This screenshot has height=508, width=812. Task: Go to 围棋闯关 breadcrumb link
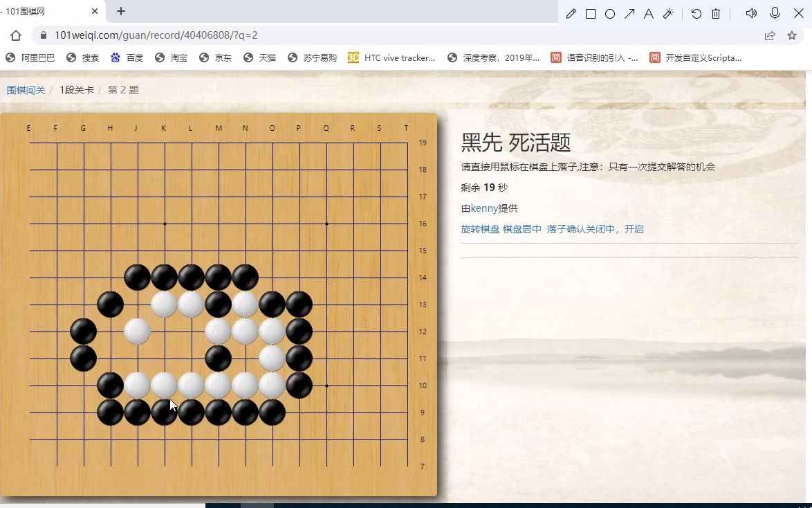click(26, 90)
